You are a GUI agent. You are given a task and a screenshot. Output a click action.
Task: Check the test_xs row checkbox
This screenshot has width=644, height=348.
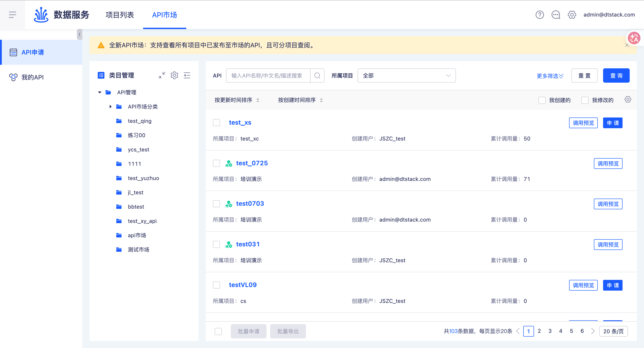point(216,123)
